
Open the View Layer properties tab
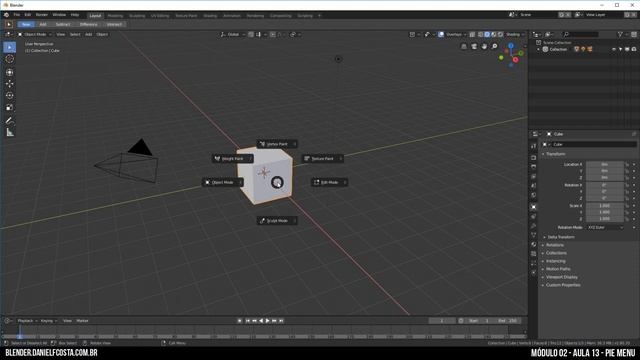tap(533, 176)
